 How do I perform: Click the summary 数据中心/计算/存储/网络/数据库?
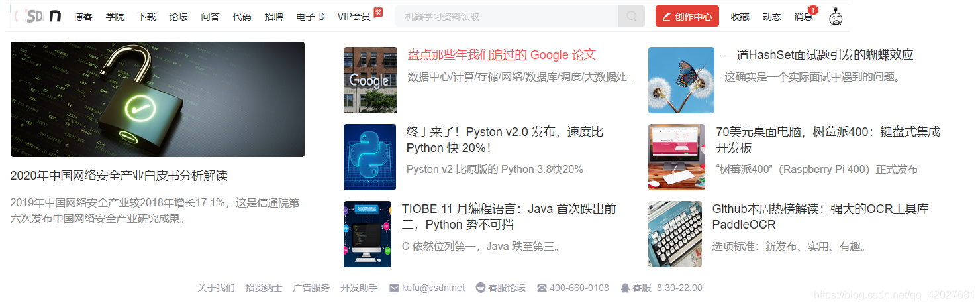522,77
